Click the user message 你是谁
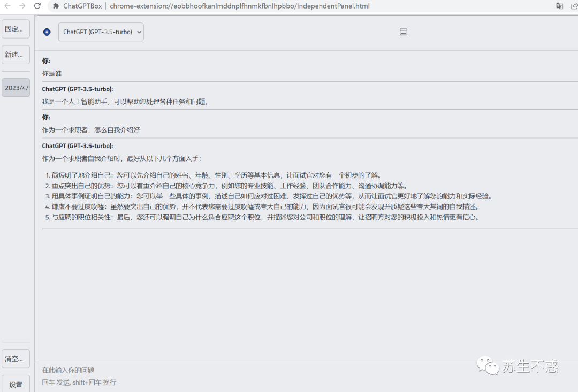The image size is (578, 392). coord(51,73)
